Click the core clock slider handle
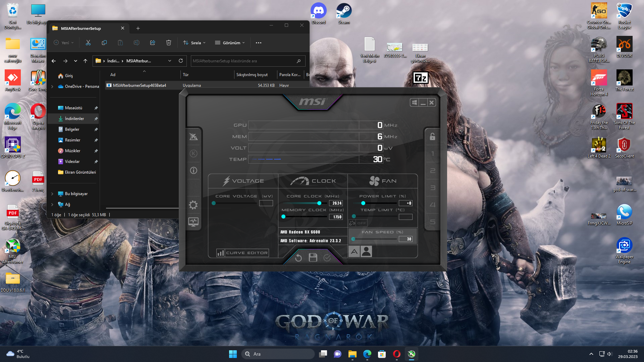Image resolution: width=644 pixels, height=362 pixels. click(x=319, y=203)
